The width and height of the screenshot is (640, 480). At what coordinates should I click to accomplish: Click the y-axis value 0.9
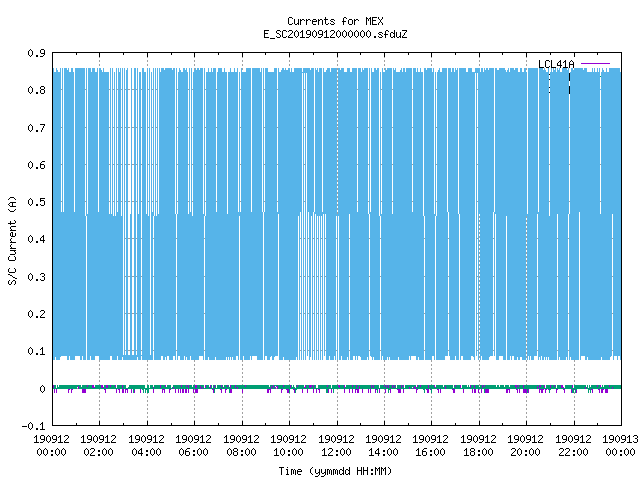(x=36, y=53)
